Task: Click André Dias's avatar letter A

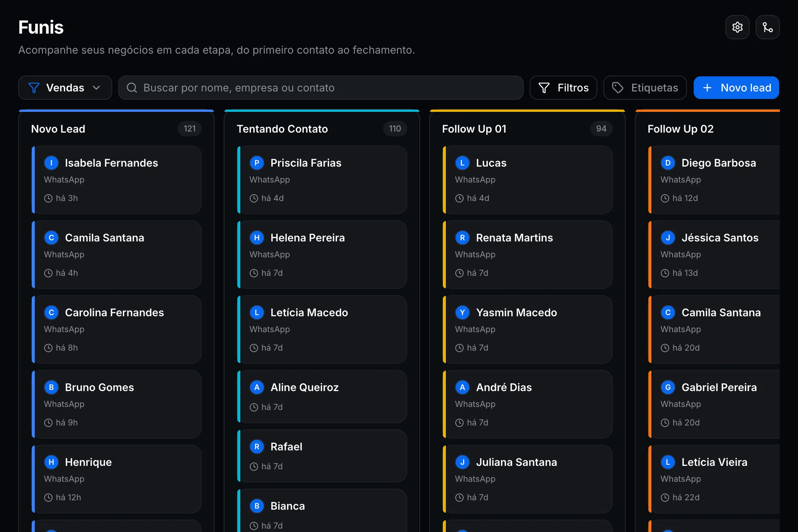Action: [x=462, y=387]
